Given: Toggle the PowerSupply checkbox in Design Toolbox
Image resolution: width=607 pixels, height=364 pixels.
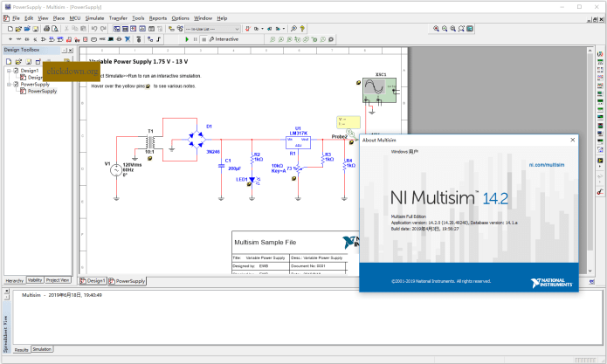Looking at the screenshot, I should tap(15, 85).
